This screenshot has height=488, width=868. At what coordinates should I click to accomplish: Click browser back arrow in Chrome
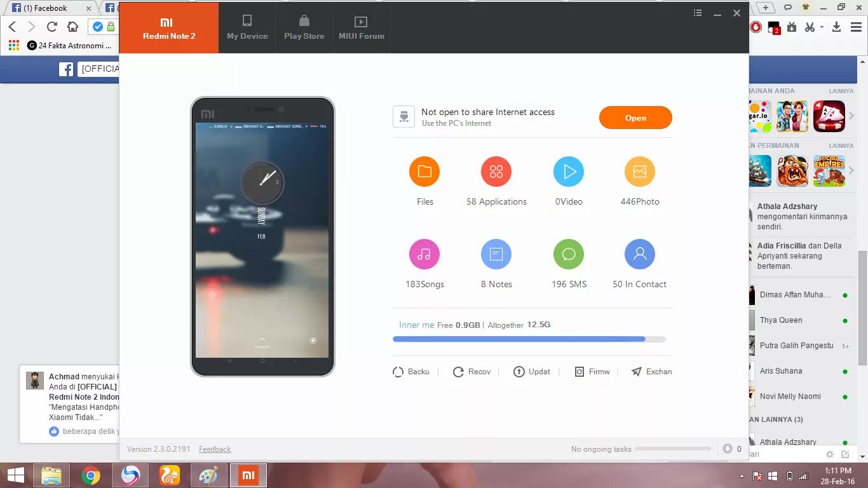[12, 27]
